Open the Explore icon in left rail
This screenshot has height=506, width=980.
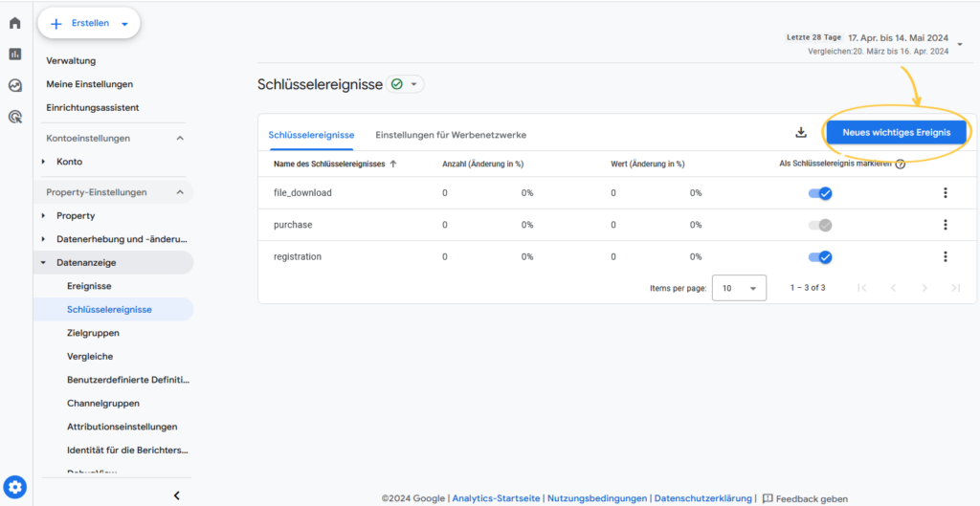click(x=15, y=85)
